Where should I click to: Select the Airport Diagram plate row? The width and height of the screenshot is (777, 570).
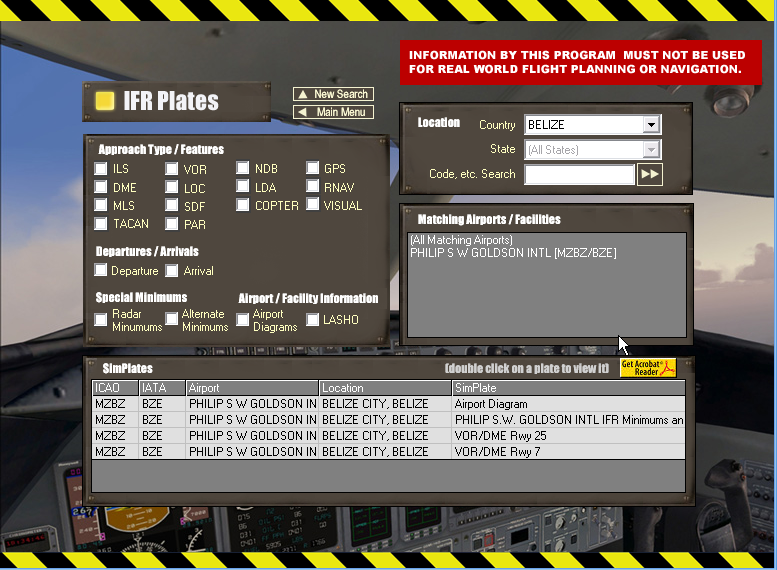(388, 404)
